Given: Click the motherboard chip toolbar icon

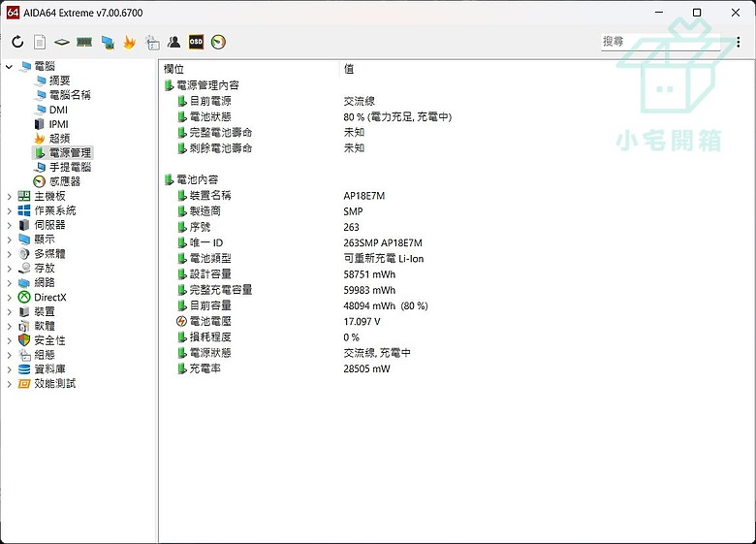Looking at the screenshot, I should (62, 42).
